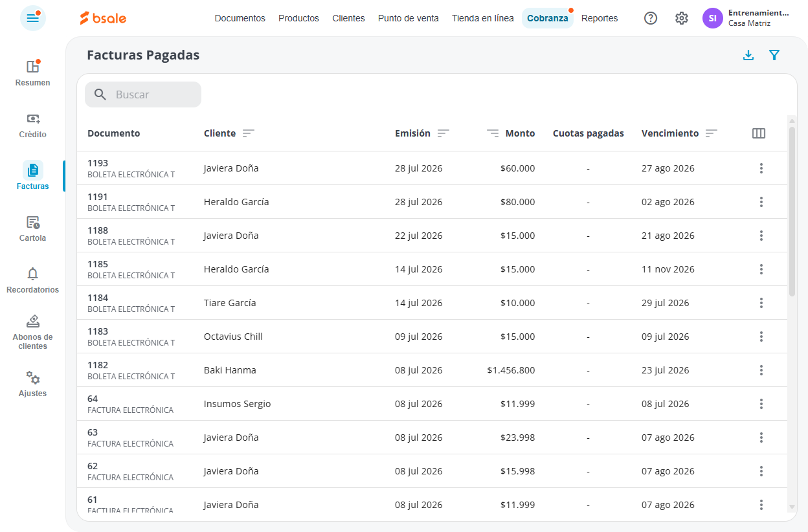The image size is (808, 532).
Task: Open row options for document 1183
Action: click(x=761, y=337)
